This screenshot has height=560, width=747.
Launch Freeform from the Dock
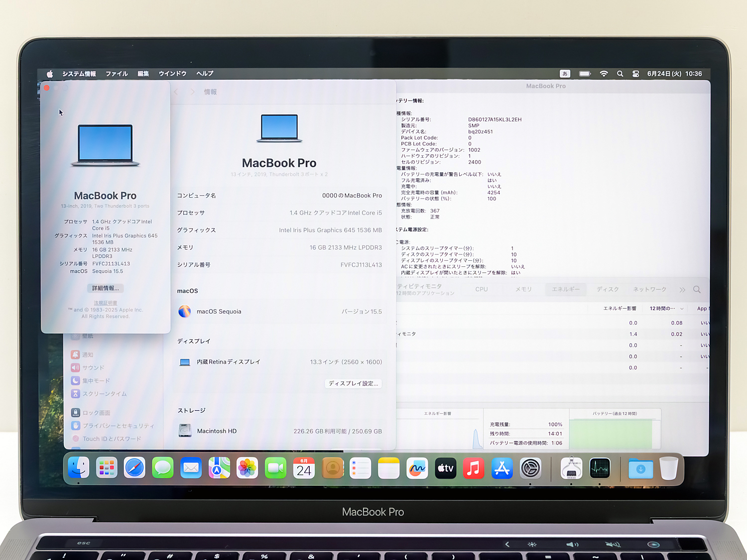(x=417, y=468)
